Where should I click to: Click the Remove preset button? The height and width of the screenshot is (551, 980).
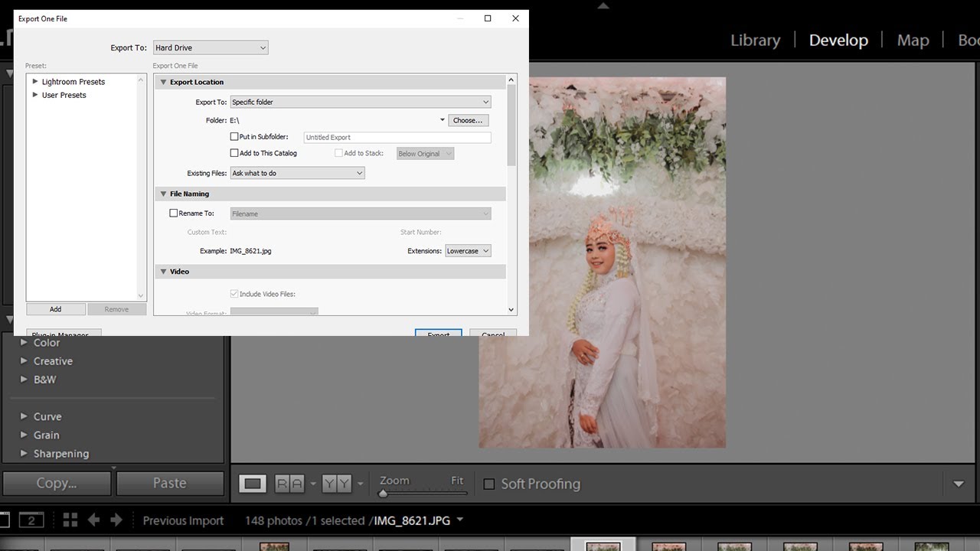point(116,309)
